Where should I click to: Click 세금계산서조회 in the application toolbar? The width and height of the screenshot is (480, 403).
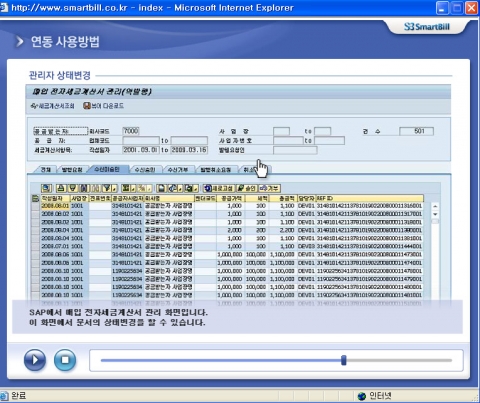pos(53,106)
